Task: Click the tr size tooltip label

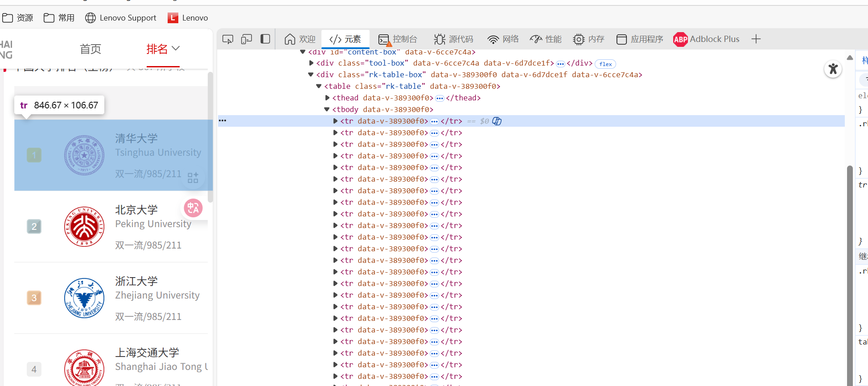Action: click(59, 105)
